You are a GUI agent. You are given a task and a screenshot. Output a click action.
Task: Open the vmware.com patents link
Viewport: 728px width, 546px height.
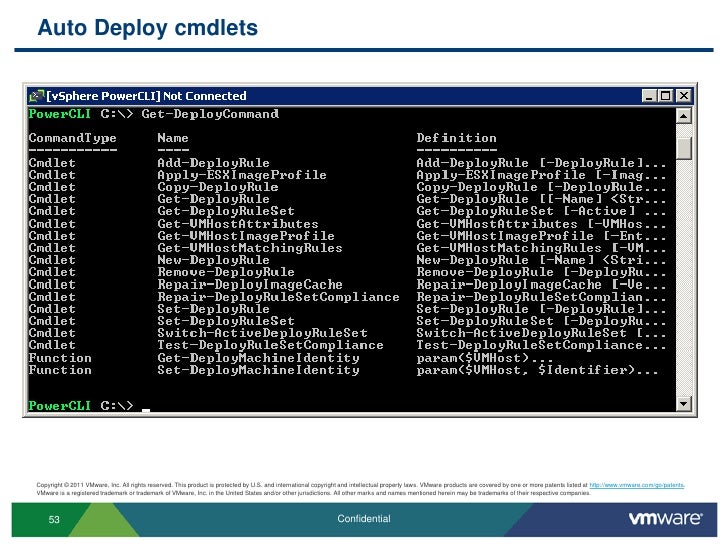point(637,485)
